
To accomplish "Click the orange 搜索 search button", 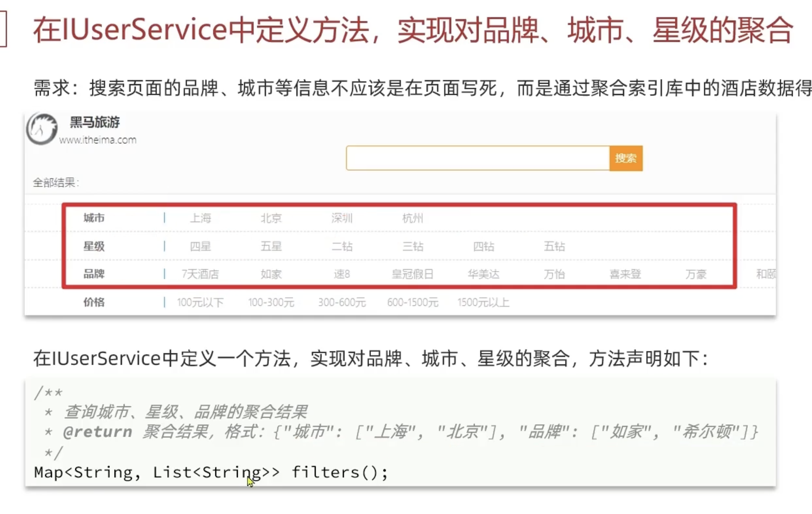I will [x=626, y=158].
